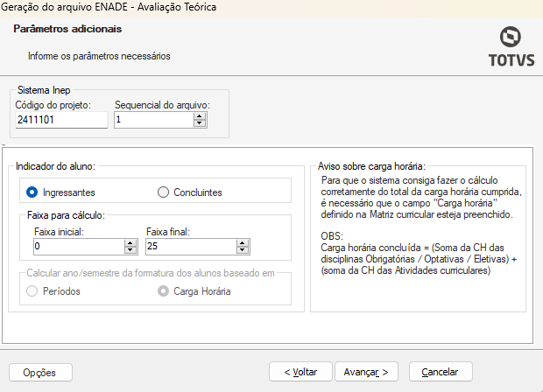
Task: Select the Períodos radio option
Action: [32, 290]
